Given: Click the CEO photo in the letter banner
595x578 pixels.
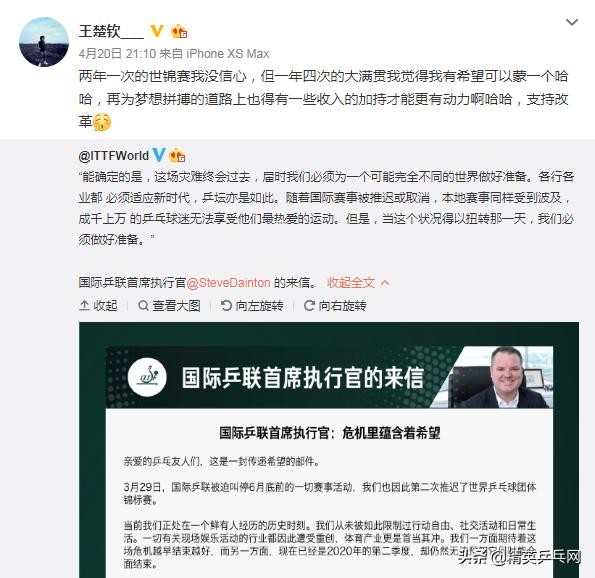Looking at the screenshot, I should (x=502, y=377).
